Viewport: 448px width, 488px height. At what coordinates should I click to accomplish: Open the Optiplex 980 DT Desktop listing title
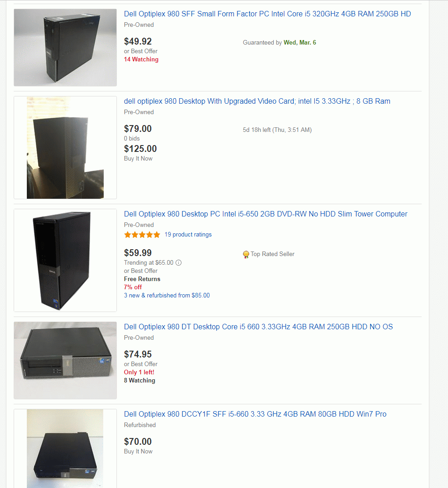click(258, 327)
